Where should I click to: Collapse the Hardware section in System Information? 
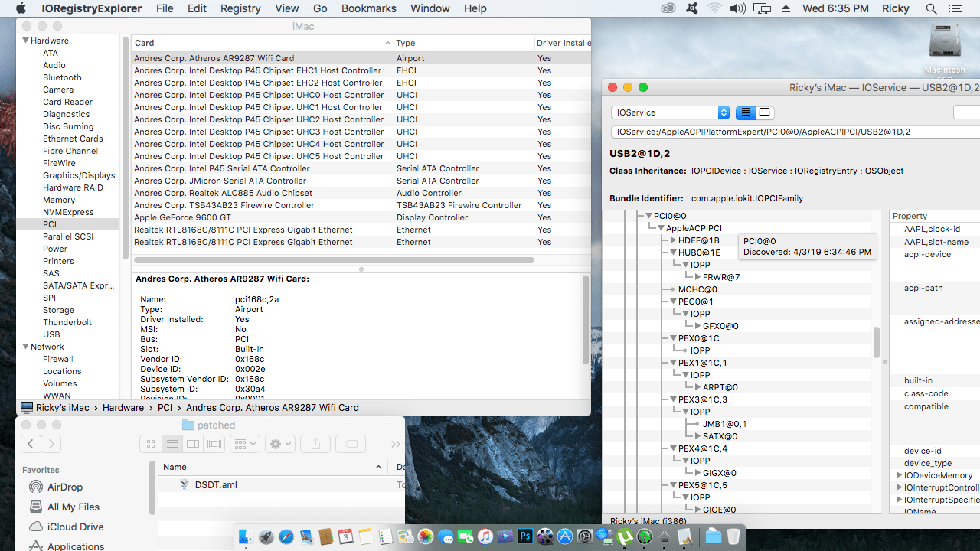tap(25, 41)
